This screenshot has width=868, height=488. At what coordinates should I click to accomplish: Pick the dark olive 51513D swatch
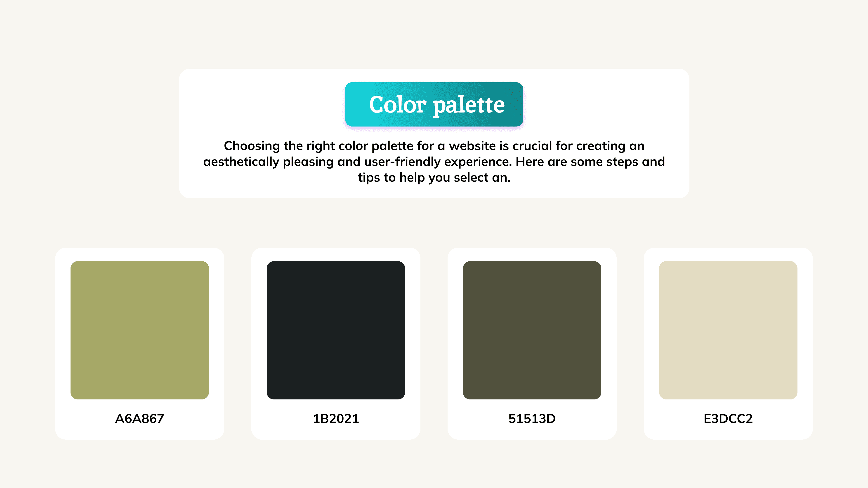pos(532,330)
